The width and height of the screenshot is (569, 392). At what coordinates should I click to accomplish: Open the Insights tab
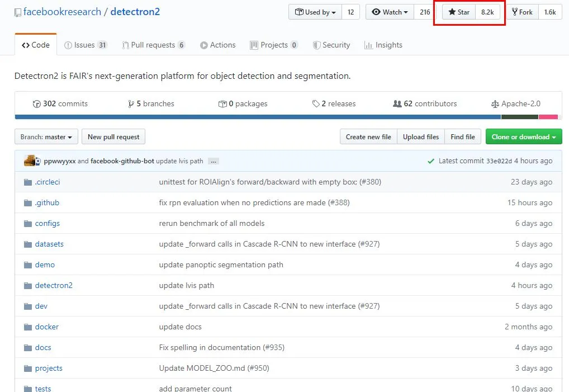tap(383, 45)
